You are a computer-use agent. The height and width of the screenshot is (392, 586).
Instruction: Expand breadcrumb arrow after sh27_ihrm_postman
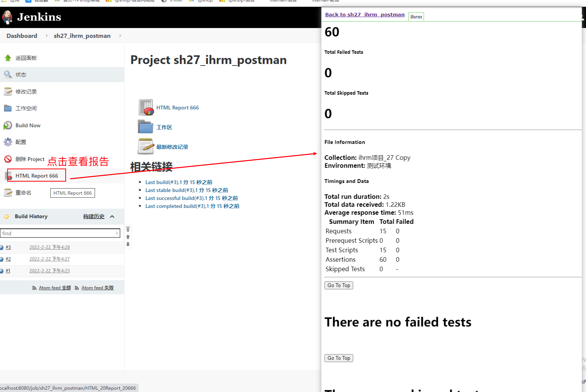click(120, 36)
